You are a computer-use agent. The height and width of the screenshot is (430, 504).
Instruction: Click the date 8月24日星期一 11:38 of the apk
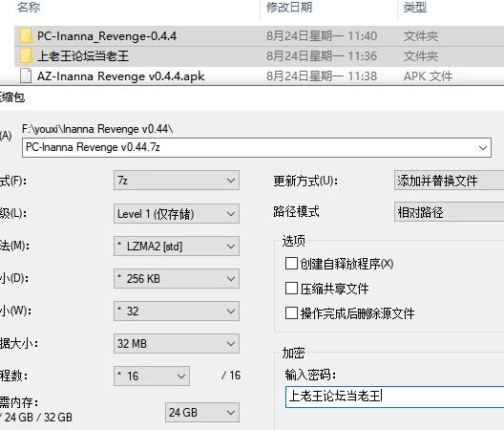click(x=322, y=76)
